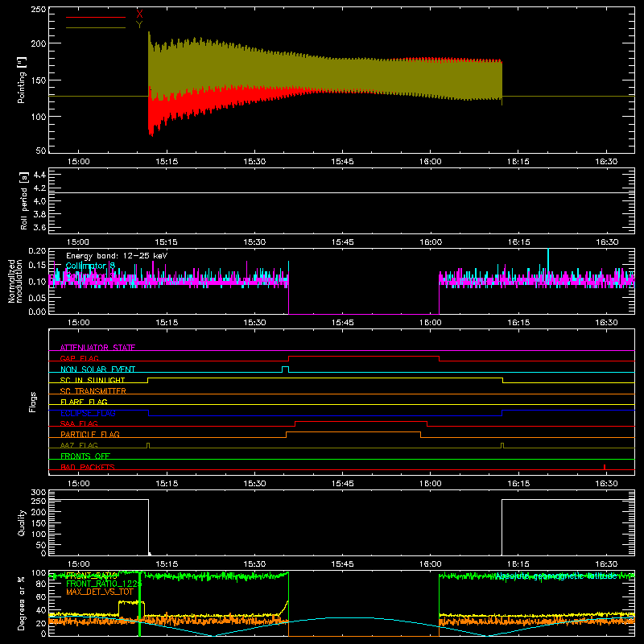644x644 pixels.
Task: Select the NON_SOLAR_EVENT flag label
Action: pyautogui.click(x=97, y=369)
